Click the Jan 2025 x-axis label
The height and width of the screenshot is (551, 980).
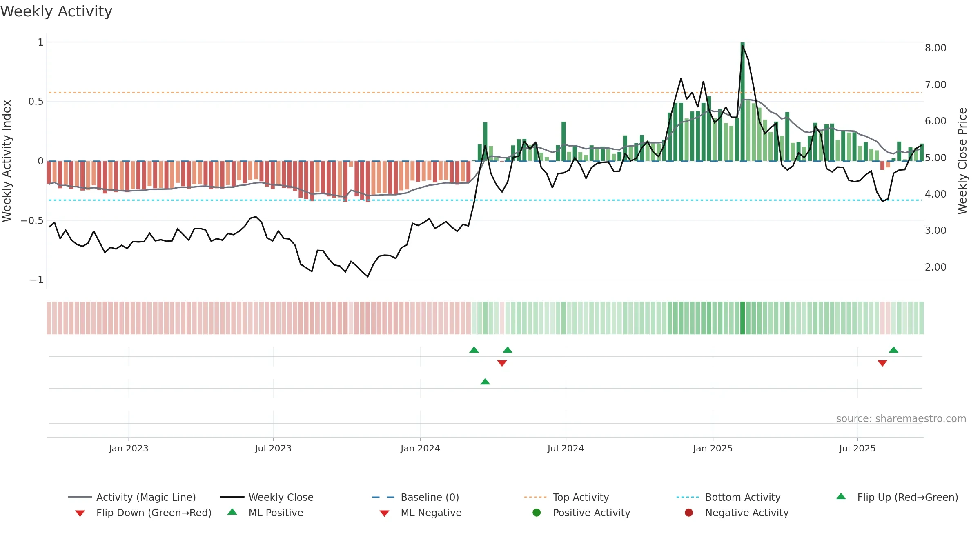[713, 448]
